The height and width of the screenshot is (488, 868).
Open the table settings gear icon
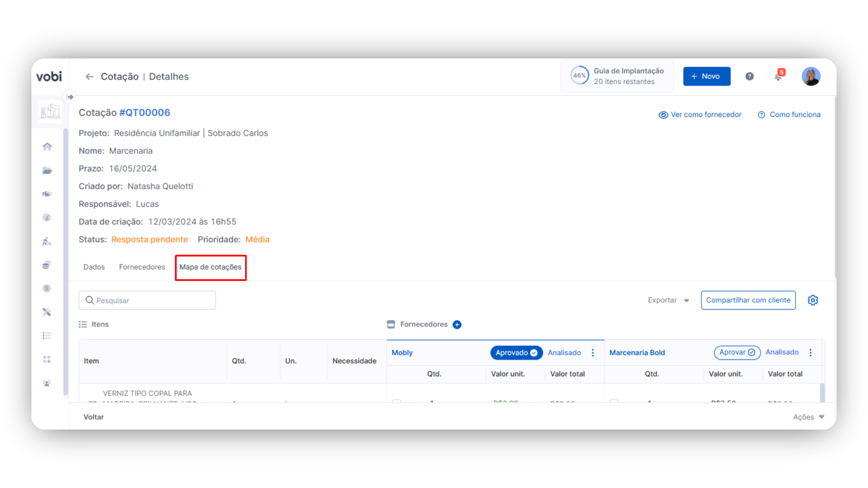[813, 300]
